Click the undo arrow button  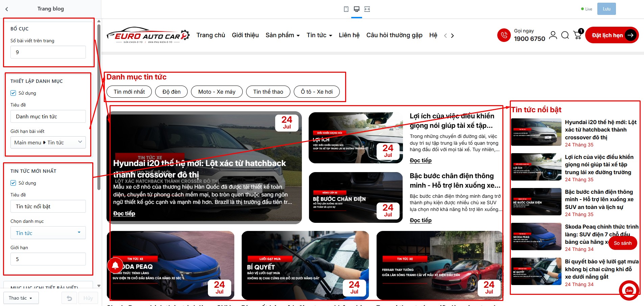(69, 298)
